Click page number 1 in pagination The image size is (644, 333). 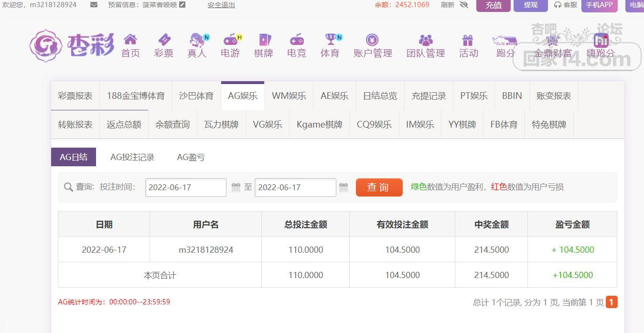(x=612, y=302)
